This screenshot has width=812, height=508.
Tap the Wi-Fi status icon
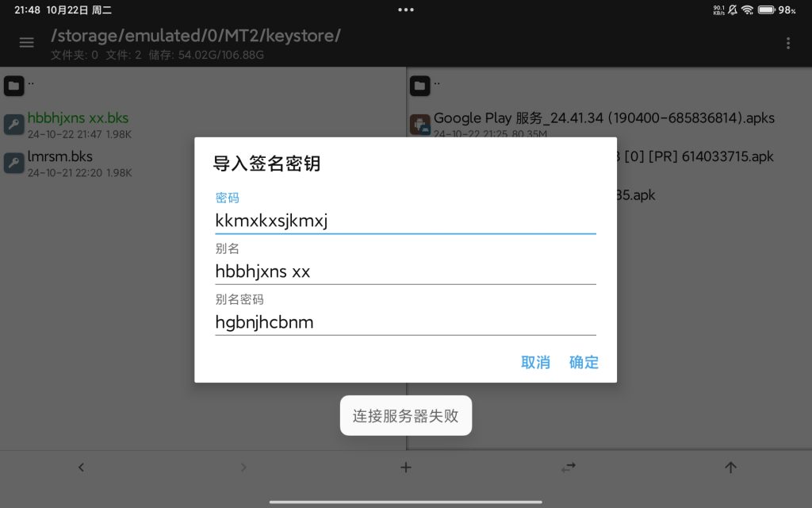pos(747,10)
